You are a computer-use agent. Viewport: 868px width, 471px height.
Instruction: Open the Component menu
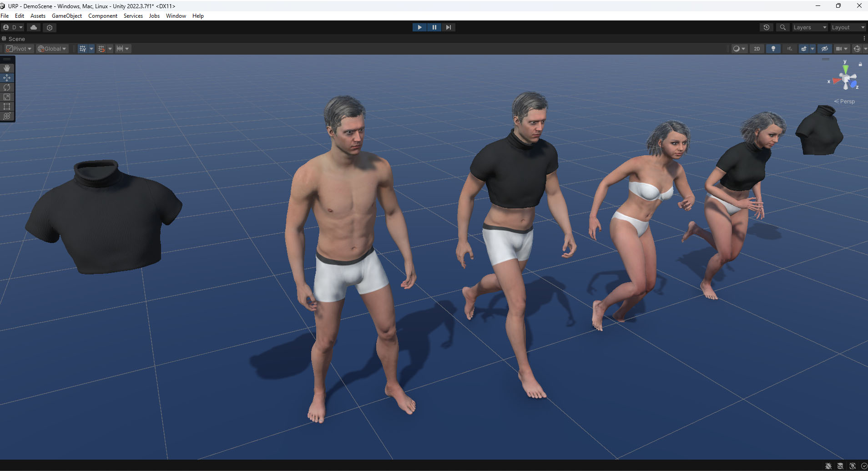point(102,15)
